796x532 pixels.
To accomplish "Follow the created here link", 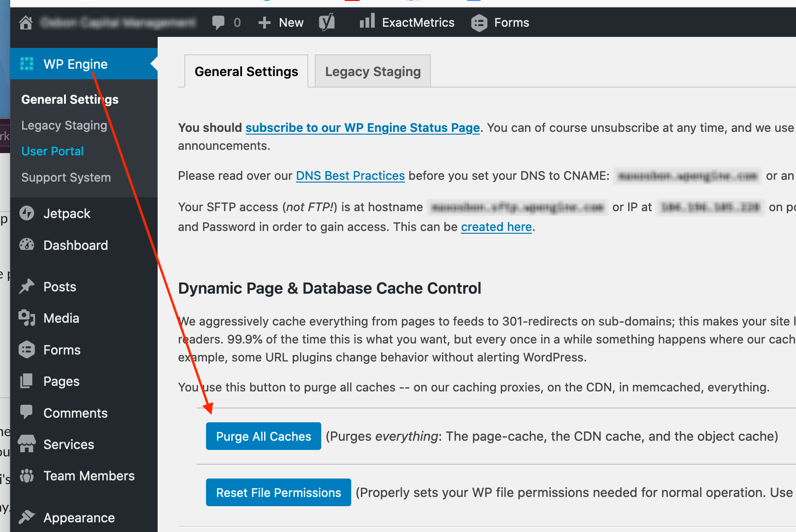I will [x=496, y=227].
